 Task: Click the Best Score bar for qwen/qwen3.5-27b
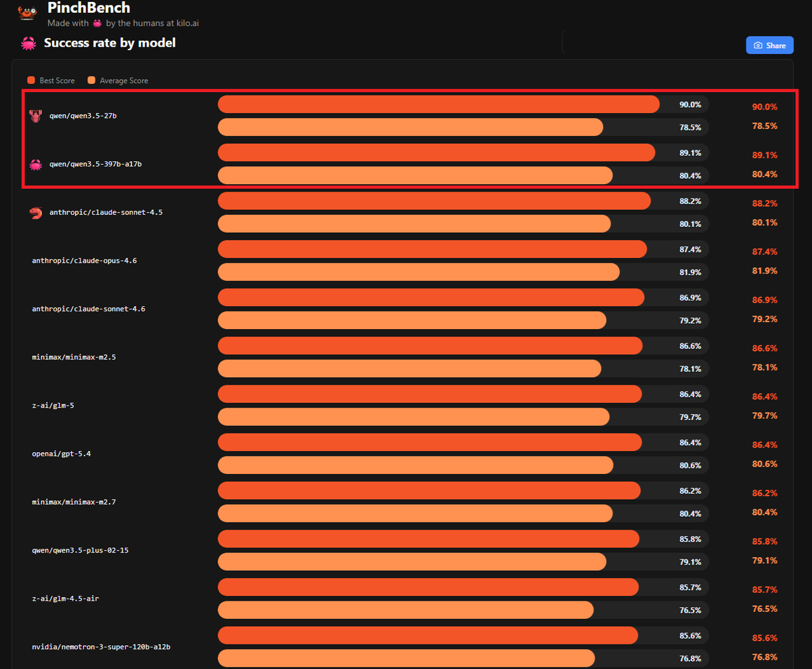pos(438,104)
